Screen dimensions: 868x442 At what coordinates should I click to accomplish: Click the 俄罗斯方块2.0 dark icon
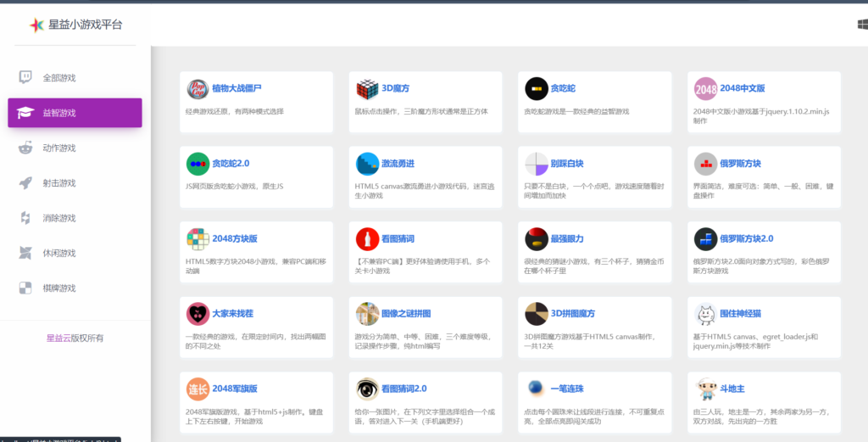[x=706, y=239]
